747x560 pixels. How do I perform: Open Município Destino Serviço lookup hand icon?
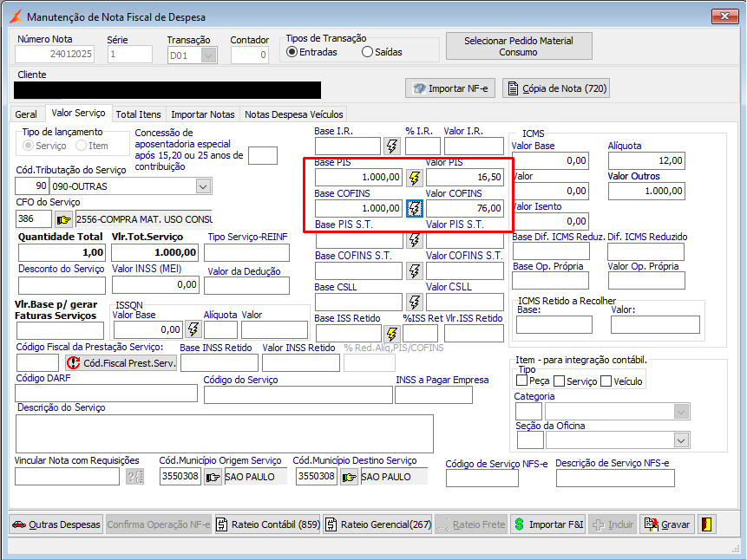click(349, 477)
